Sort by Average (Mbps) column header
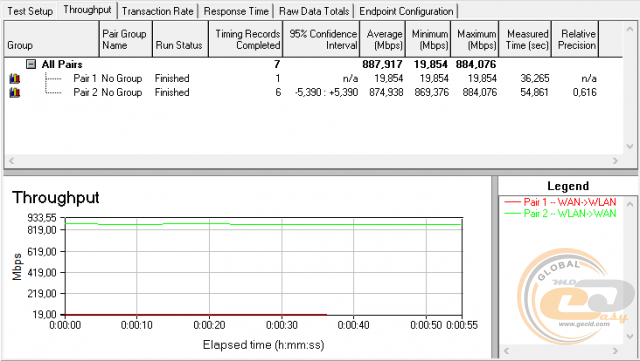This screenshot has width=640, height=361. 383,39
